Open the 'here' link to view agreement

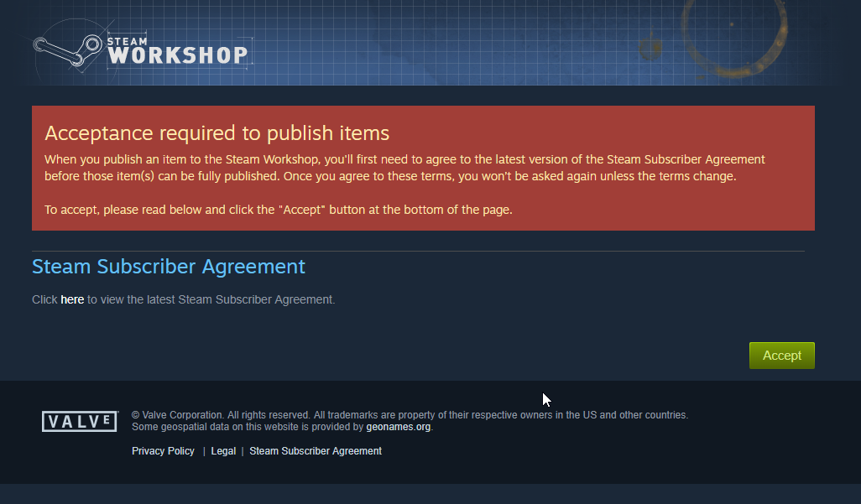coord(72,299)
